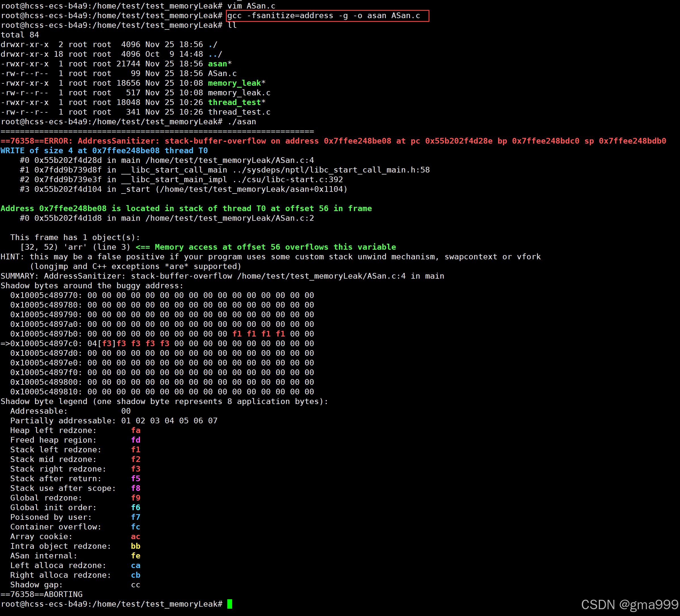Image resolution: width=680 pixels, height=616 pixels.
Task: Click the yellow 'bb' intra object redzone code
Action: coord(136,546)
